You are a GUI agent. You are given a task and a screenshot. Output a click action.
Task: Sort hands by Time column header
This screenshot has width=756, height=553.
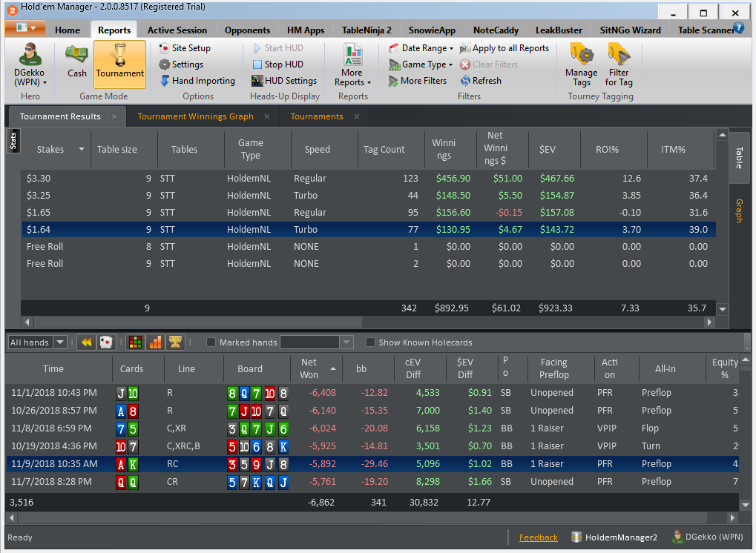tap(53, 368)
